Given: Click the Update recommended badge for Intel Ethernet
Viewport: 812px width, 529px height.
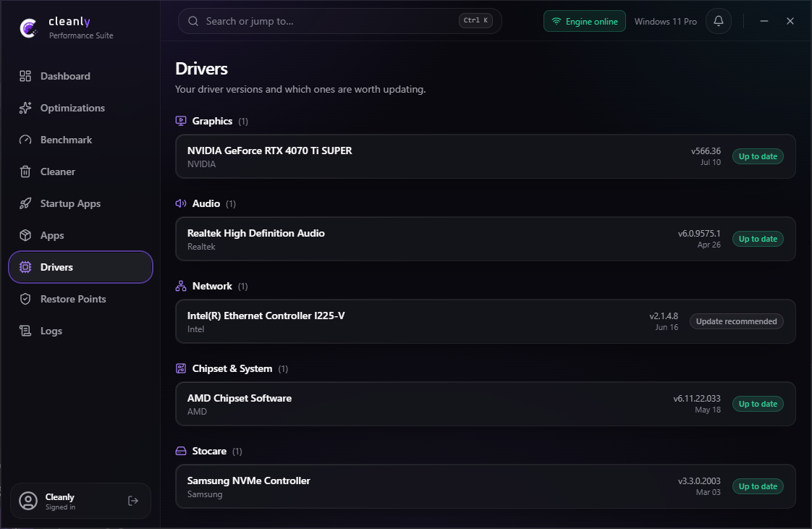Looking at the screenshot, I should click(737, 321).
